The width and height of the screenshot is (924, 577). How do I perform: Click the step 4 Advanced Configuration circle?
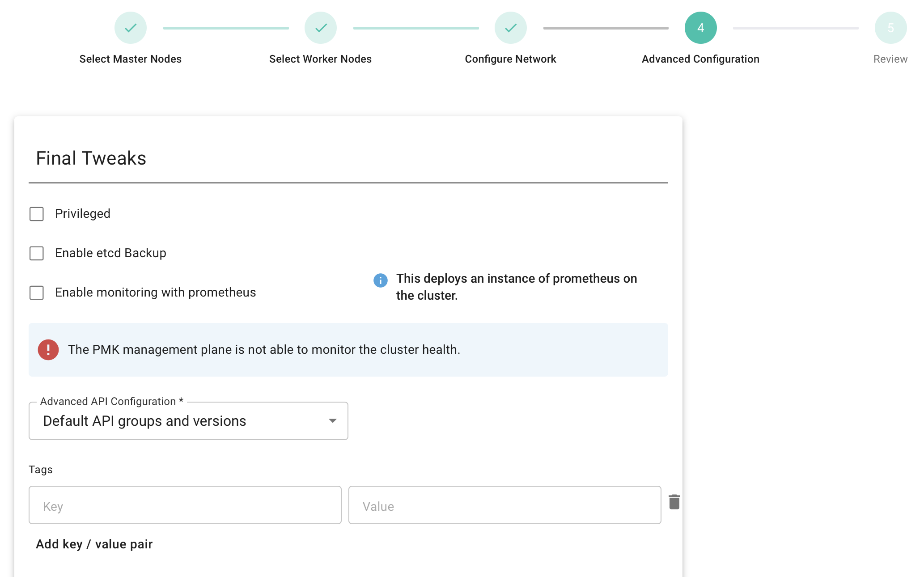pos(700,28)
